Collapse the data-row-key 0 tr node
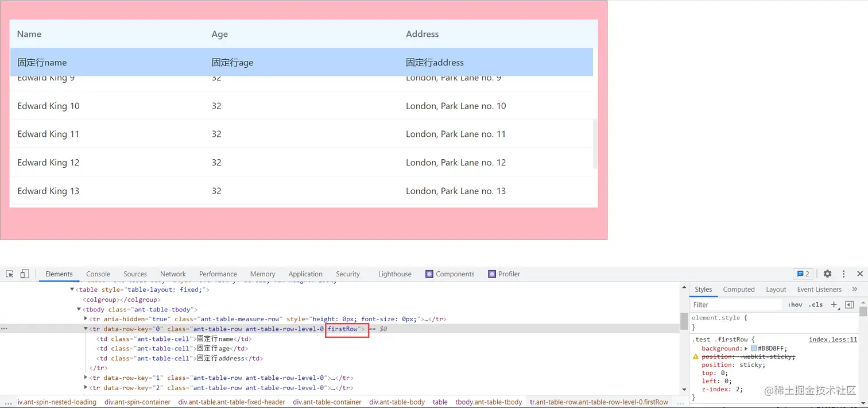This screenshot has width=868, height=408. coord(86,329)
